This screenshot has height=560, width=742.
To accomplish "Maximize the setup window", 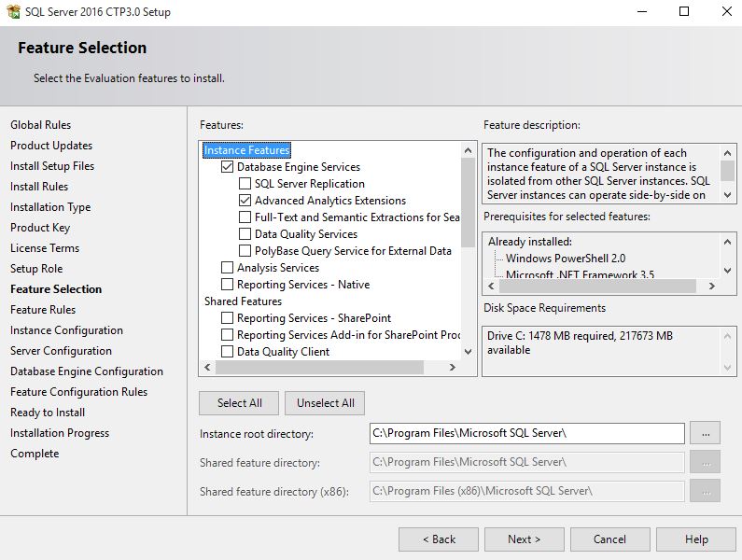I will coord(684,11).
